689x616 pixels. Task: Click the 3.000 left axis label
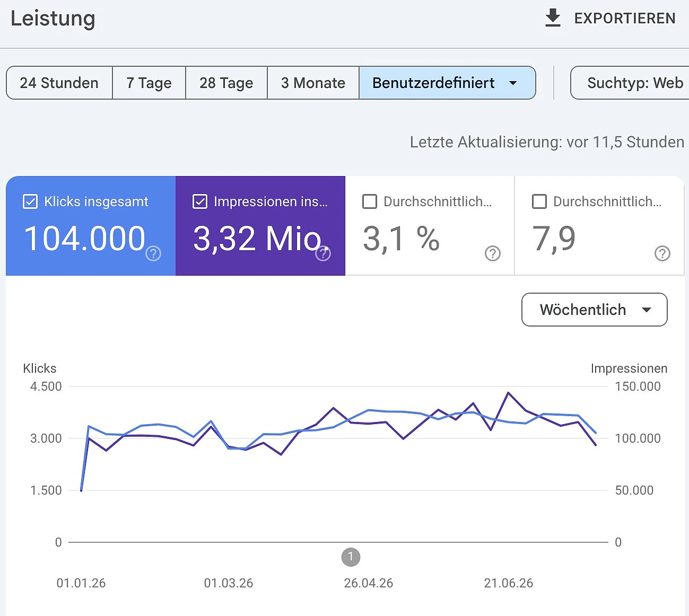tap(46, 438)
